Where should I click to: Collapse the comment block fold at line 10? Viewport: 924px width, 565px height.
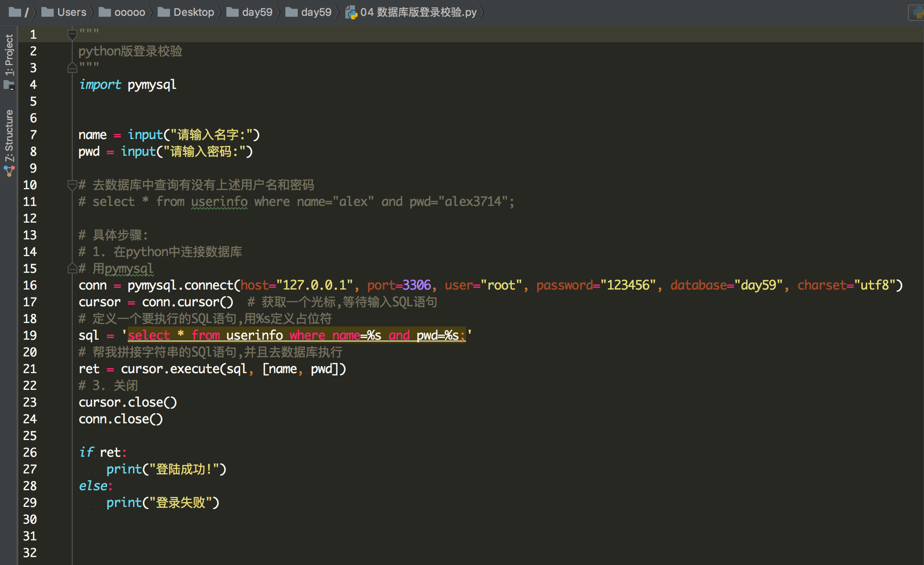tap(72, 185)
